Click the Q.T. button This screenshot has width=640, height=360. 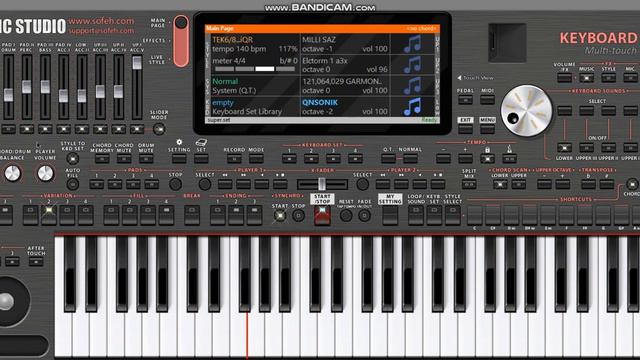[x=388, y=159]
